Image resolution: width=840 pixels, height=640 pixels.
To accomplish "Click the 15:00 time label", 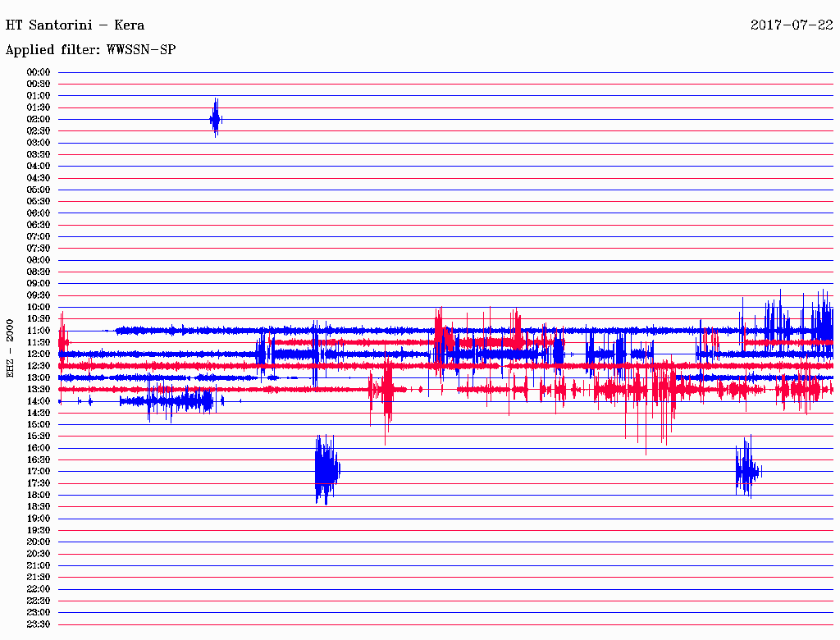I will tap(39, 424).
